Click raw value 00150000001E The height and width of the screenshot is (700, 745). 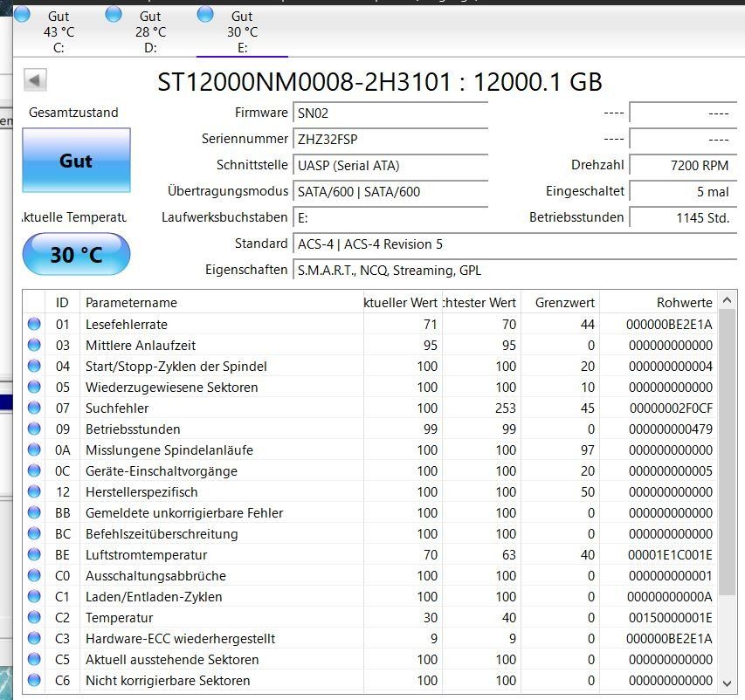[671, 617]
